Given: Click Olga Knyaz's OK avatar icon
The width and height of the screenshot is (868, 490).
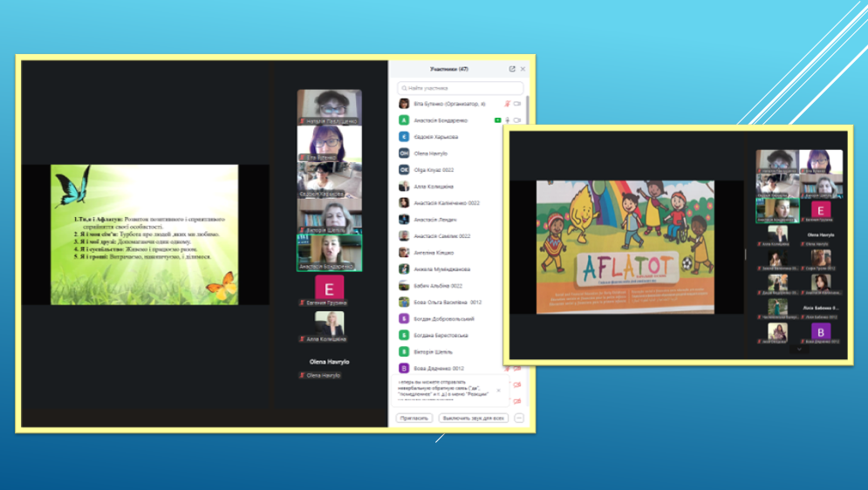Looking at the screenshot, I should point(404,170).
